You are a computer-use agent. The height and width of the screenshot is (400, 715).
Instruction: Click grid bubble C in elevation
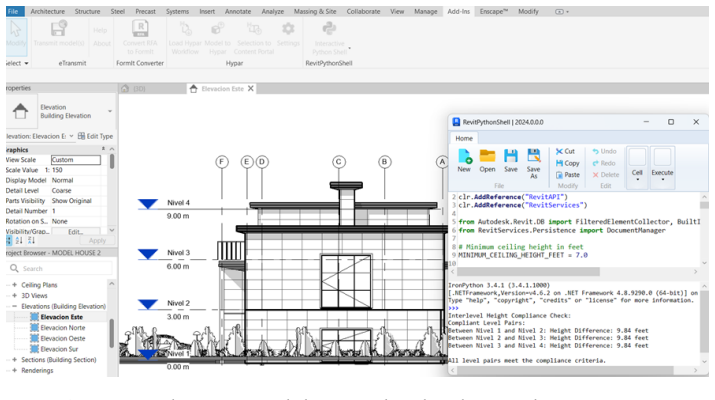pos(338,161)
